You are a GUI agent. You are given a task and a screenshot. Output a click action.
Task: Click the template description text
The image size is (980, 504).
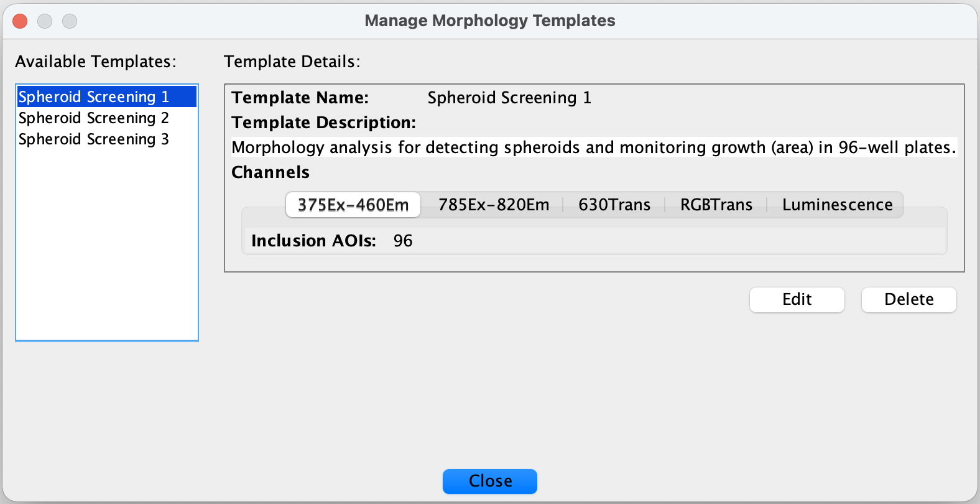(x=594, y=147)
